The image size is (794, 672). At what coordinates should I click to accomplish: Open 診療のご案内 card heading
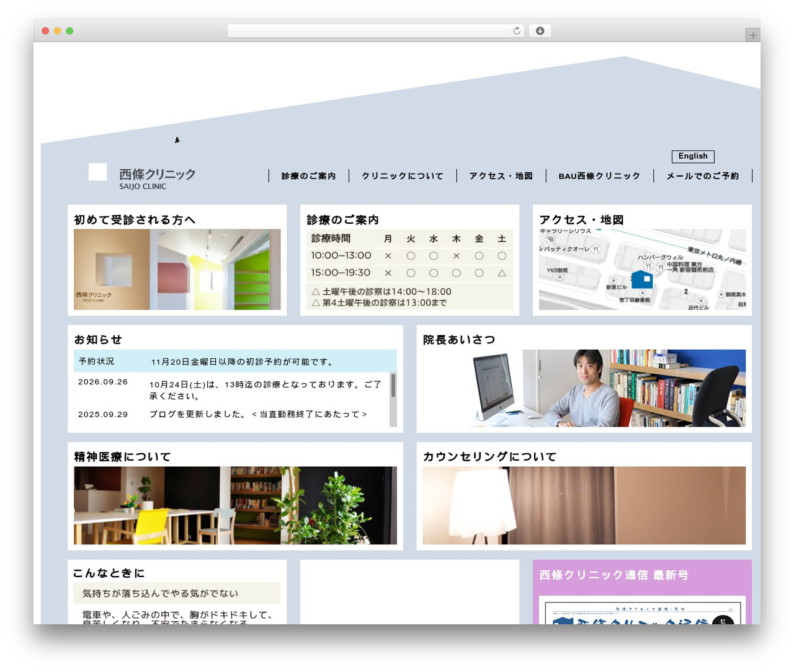(342, 219)
